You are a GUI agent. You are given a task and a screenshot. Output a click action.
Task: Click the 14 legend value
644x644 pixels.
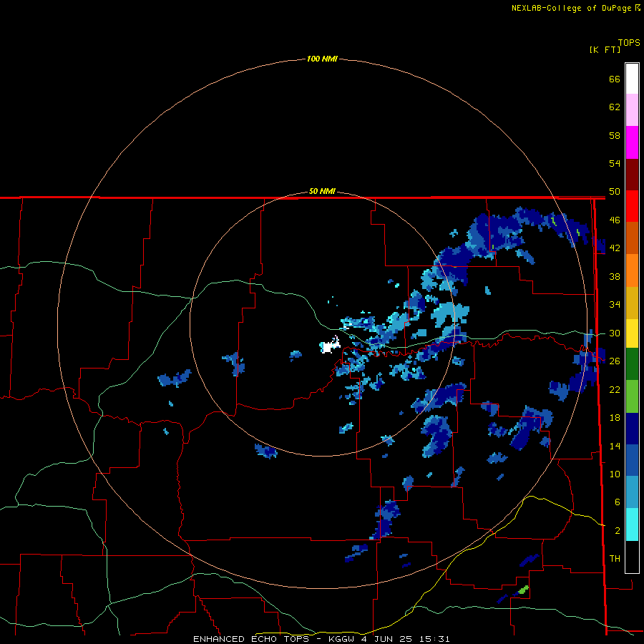click(615, 446)
